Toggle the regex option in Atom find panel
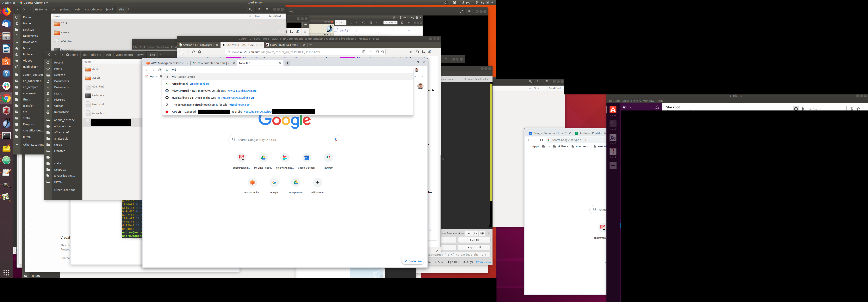The height and width of the screenshot is (302, 868). pos(468,233)
